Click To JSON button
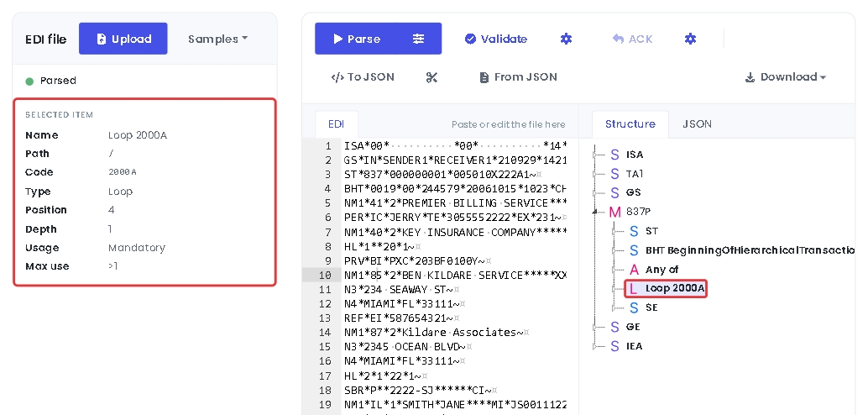 363,77
